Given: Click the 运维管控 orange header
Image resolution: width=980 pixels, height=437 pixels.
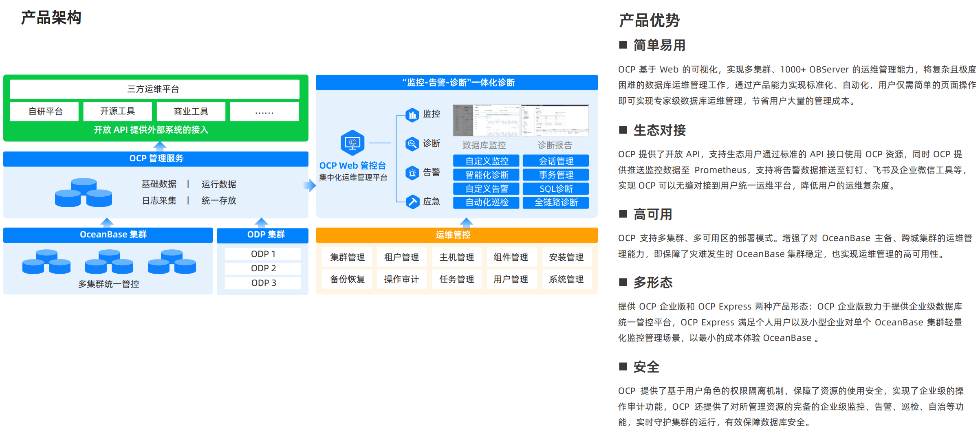Looking at the screenshot, I should pyautogui.click(x=457, y=235).
